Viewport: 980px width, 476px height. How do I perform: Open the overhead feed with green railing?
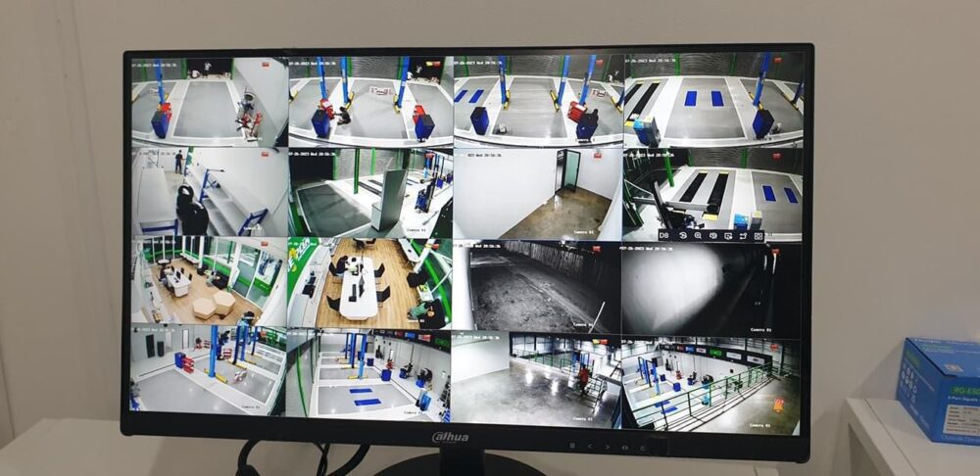(x=710, y=382)
